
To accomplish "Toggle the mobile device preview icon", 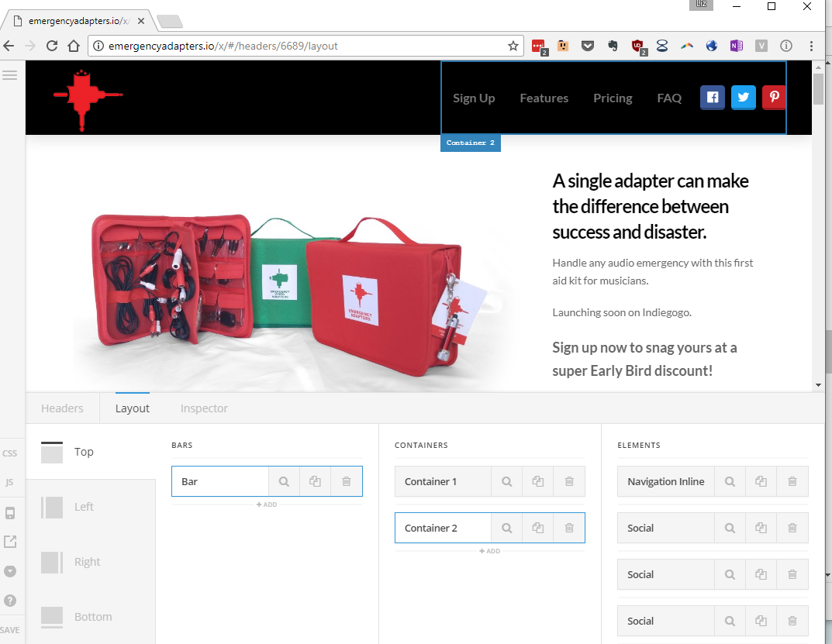I will pos(10,513).
